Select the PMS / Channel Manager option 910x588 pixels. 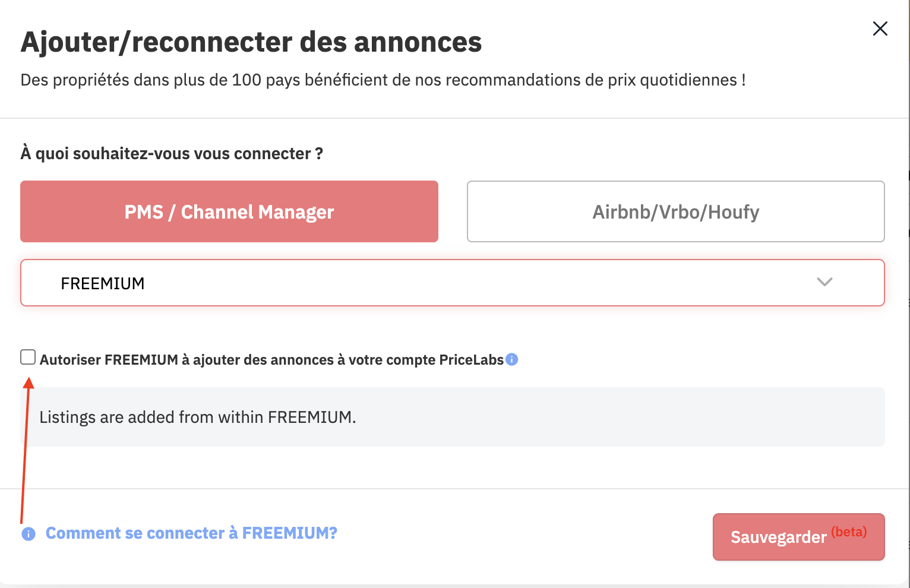click(229, 211)
